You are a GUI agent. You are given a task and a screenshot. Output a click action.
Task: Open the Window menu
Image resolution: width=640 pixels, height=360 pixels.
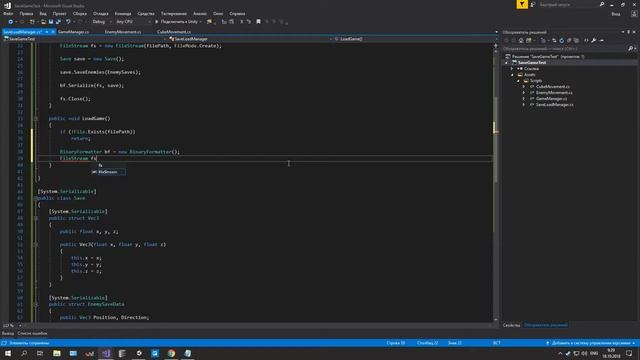click(x=218, y=13)
